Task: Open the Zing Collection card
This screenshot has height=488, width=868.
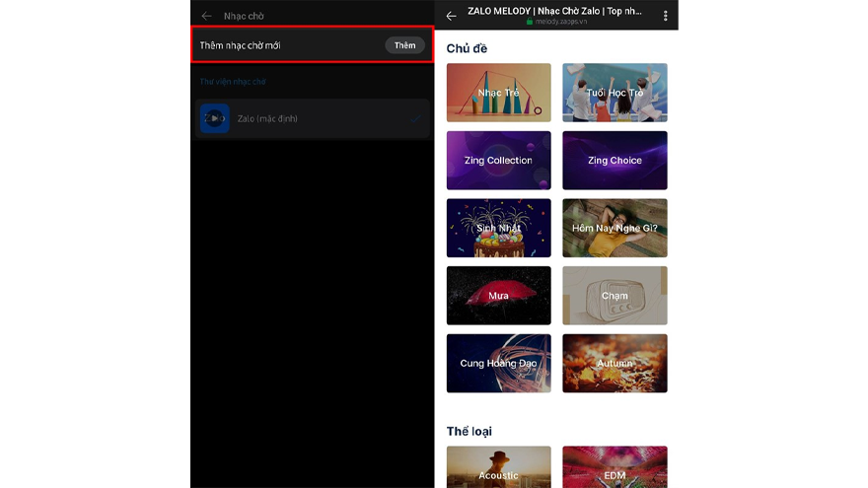Action: pyautogui.click(x=499, y=161)
